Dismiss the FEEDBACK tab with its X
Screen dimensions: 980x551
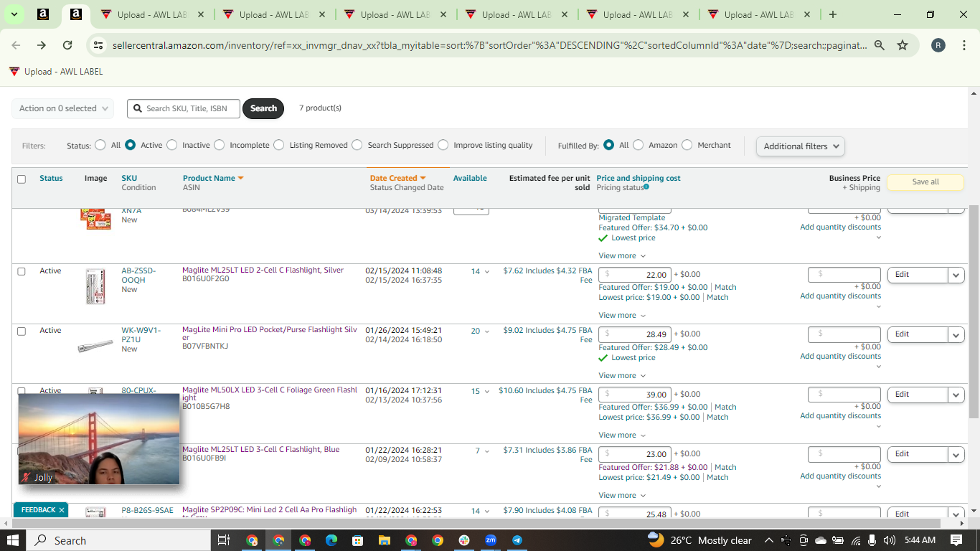coord(62,510)
